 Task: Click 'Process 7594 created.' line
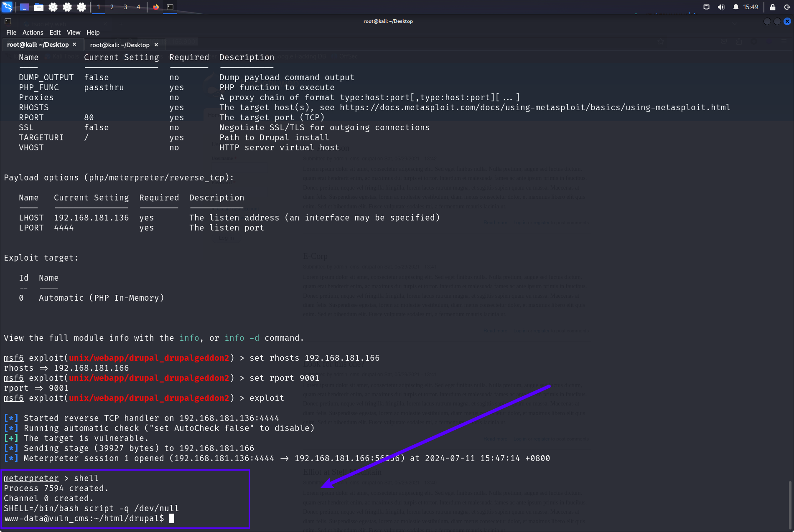point(56,488)
